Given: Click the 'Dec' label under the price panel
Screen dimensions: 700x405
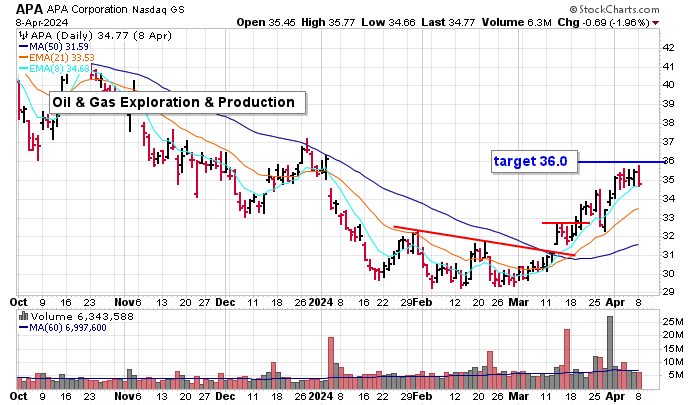Looking at the screenshot, I should (225, 302).
